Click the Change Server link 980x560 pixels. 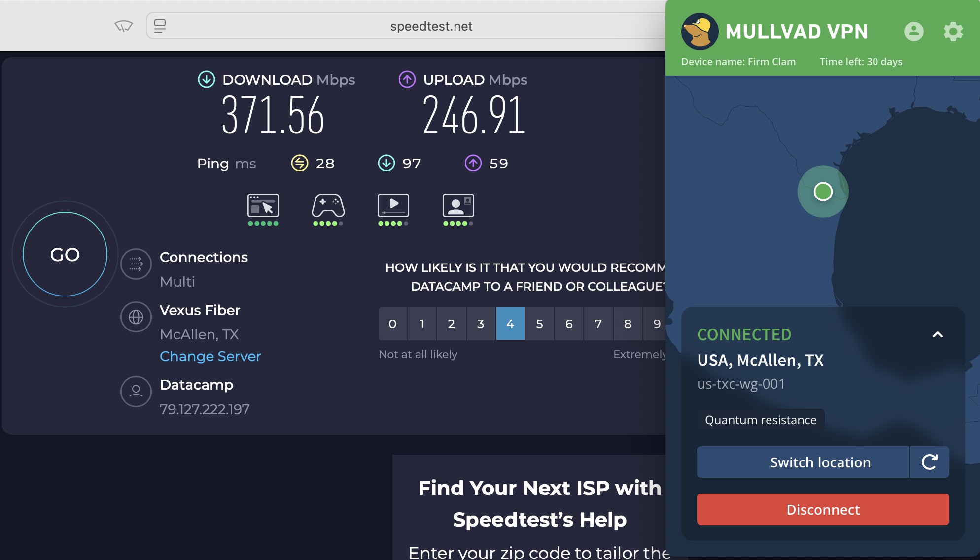coord(210,356)
